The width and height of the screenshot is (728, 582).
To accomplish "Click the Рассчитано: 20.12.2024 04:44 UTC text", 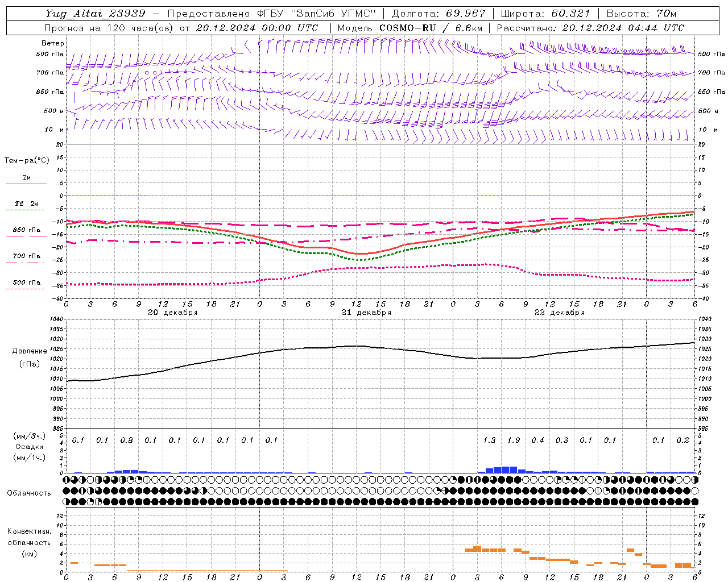I will tap(590, 28).
